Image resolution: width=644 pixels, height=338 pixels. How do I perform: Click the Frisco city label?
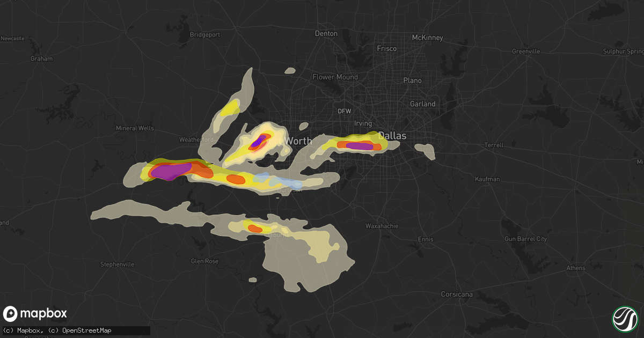pyautogui.click(x=386, y=48)
